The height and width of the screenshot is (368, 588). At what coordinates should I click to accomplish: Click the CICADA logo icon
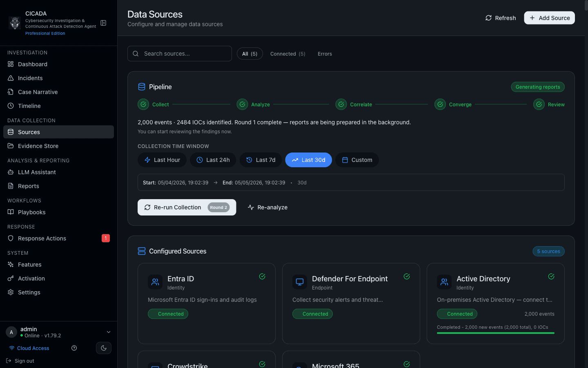pos(15,23)
